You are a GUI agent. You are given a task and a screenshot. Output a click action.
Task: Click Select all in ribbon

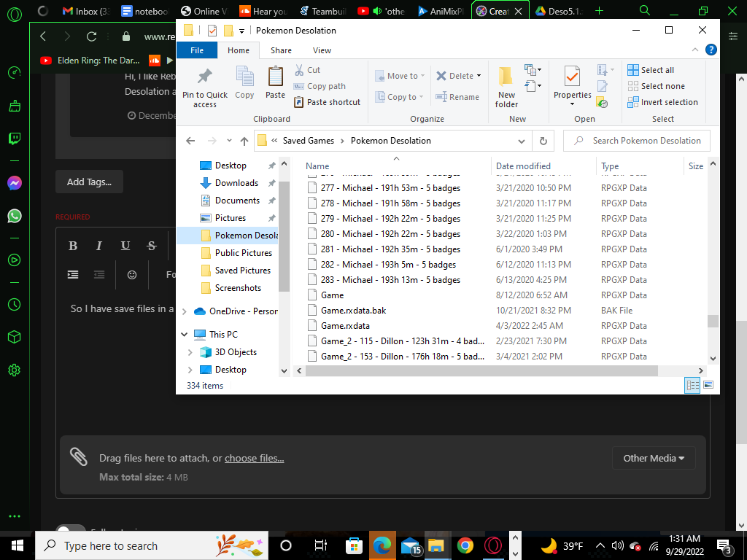tap(651, 70)
